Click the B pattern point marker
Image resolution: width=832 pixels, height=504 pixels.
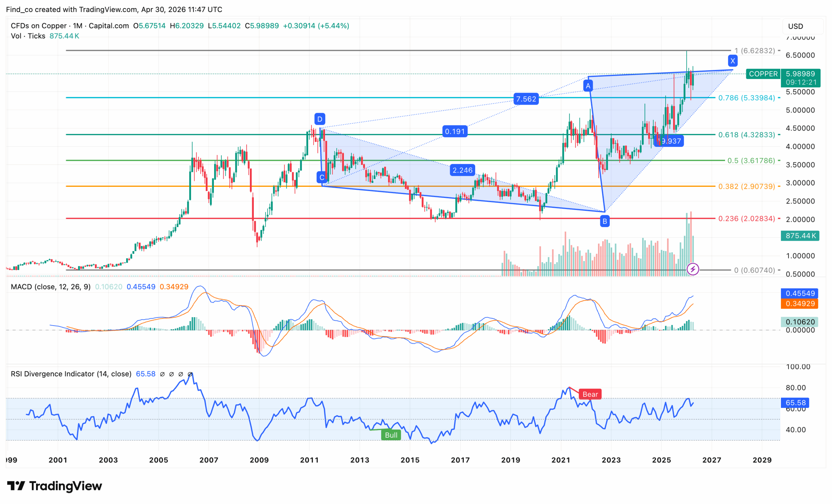pos(605,221)
